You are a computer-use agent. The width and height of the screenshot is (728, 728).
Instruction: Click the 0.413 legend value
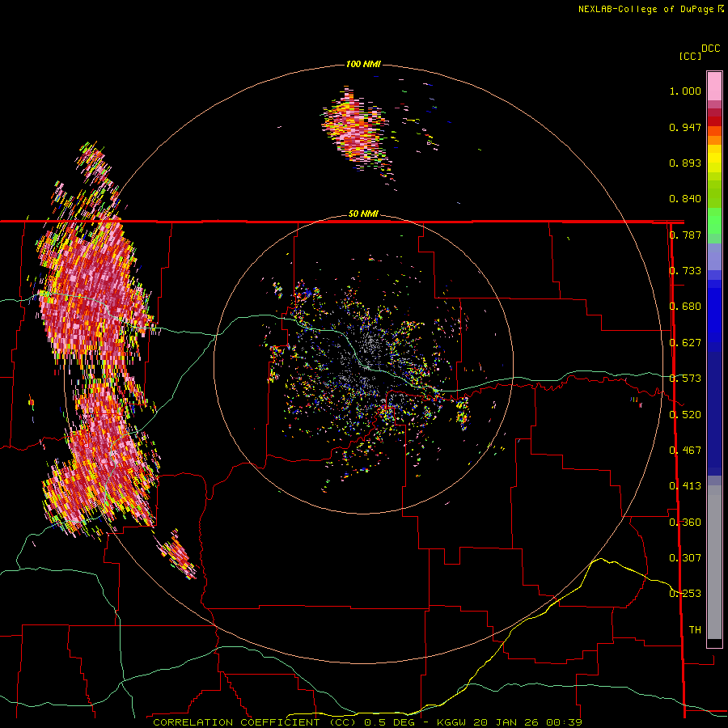click(x=685, y=486)
